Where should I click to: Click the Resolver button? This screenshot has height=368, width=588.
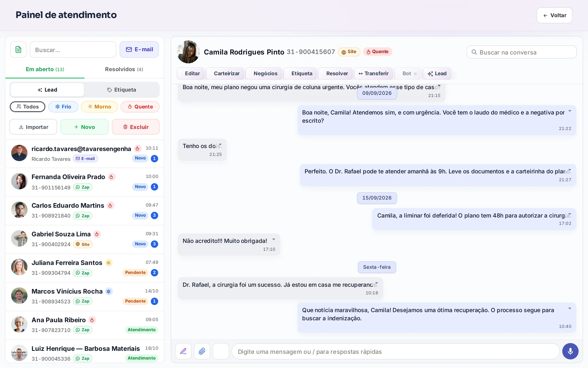coord(335,74)
